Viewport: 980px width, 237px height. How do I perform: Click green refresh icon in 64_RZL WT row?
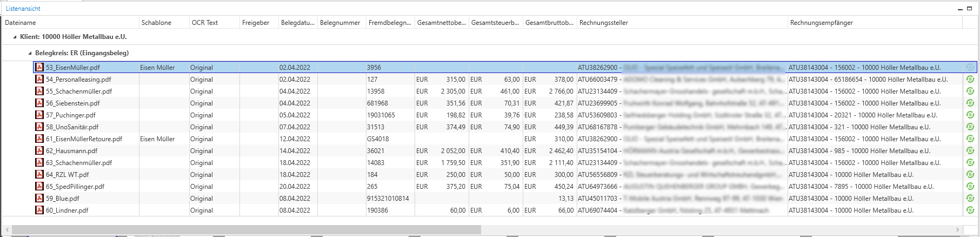pos(970,175)
